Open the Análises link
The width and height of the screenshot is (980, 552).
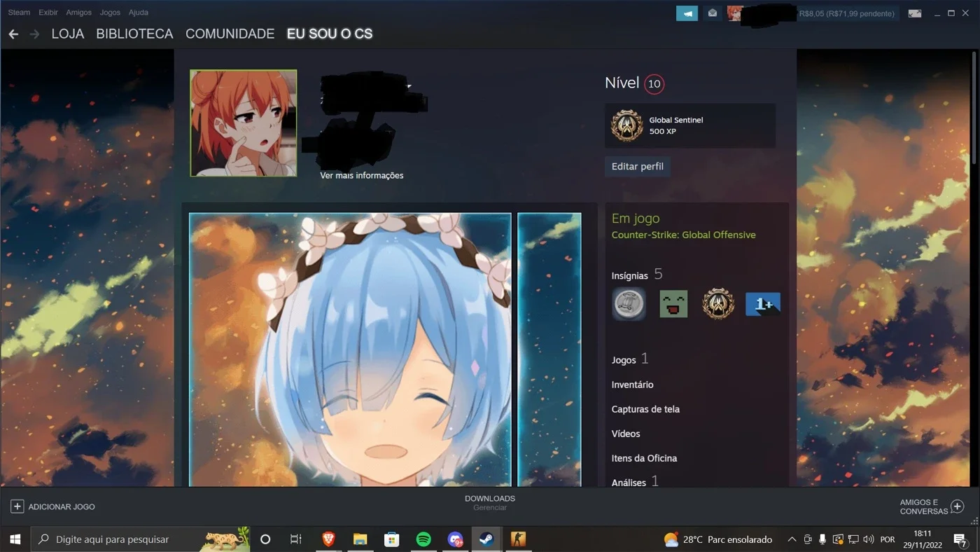629,482
